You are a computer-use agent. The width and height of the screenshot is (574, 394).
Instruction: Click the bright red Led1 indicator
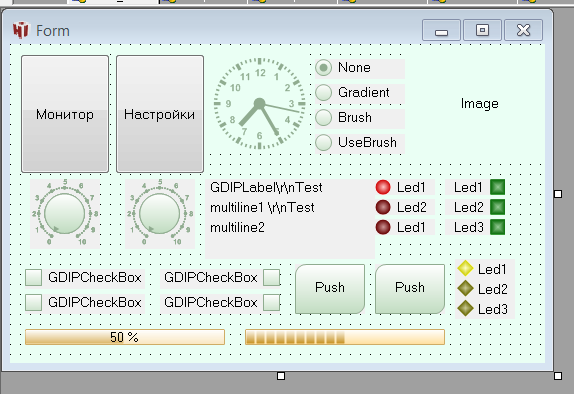383,187
